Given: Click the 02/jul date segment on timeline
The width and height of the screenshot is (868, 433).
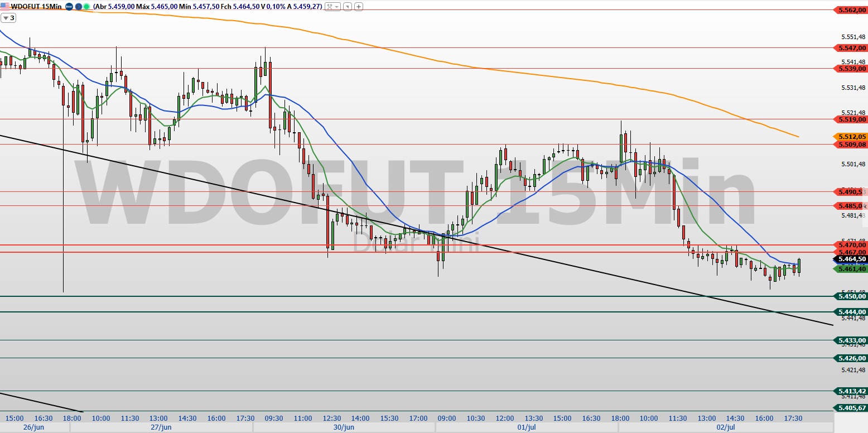Looking at the screenshot, I should (725, 427).
